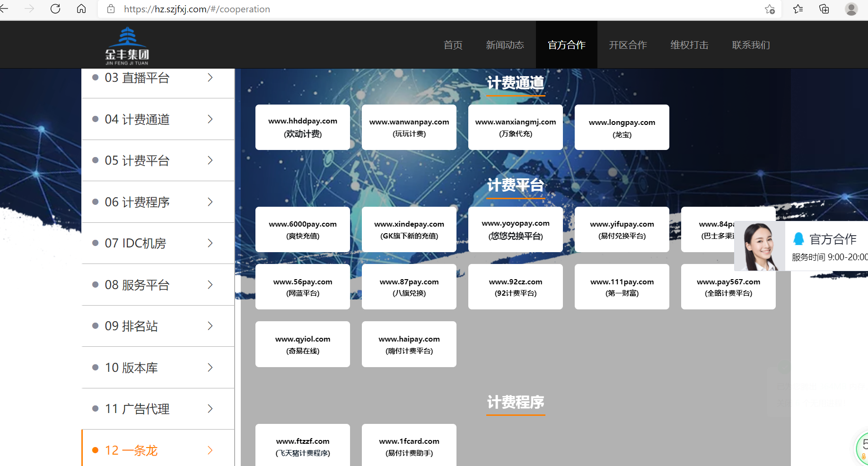
Task: Go to 联系我们 in navigation
Action: coord(751,45)
